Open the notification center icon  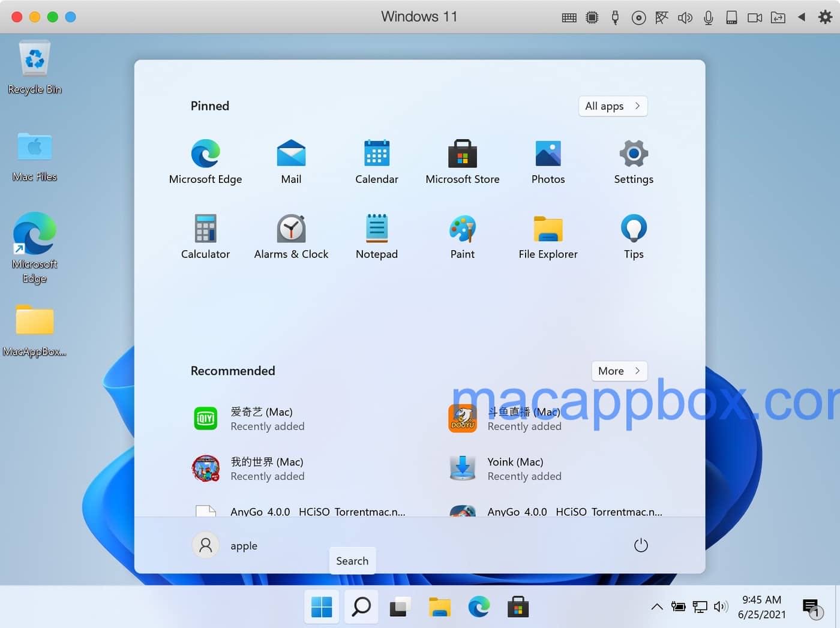(x=812, y=608)
